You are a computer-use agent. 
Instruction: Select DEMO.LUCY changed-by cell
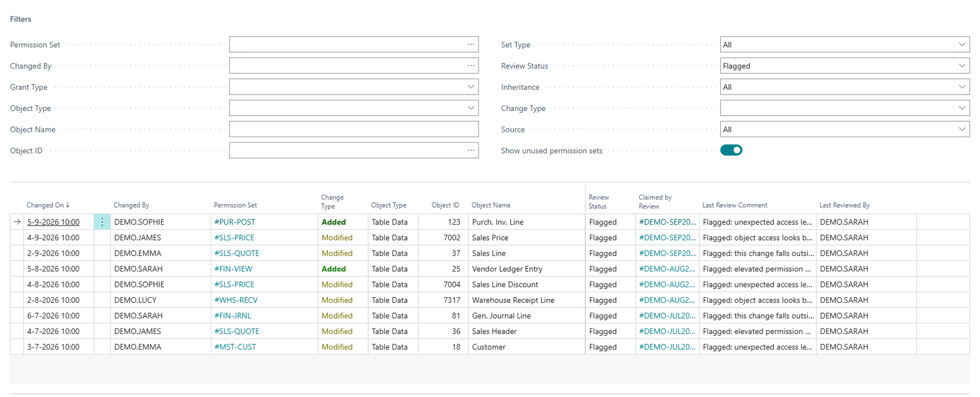pos(161,300)
